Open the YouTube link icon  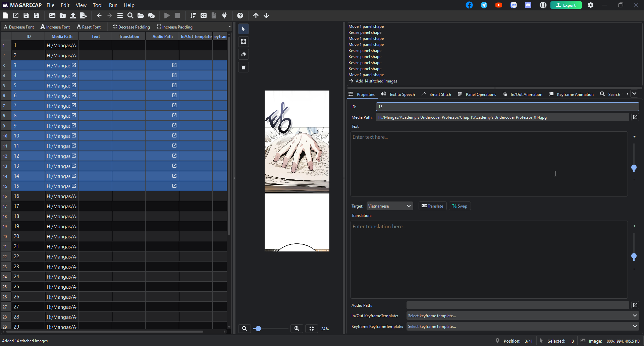pos(499,5)
